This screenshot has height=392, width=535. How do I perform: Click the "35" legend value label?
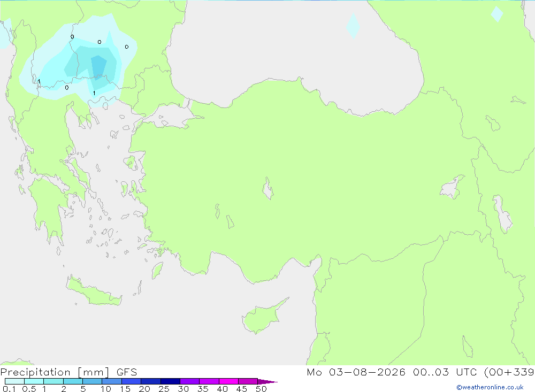click(x=203, y=389)
